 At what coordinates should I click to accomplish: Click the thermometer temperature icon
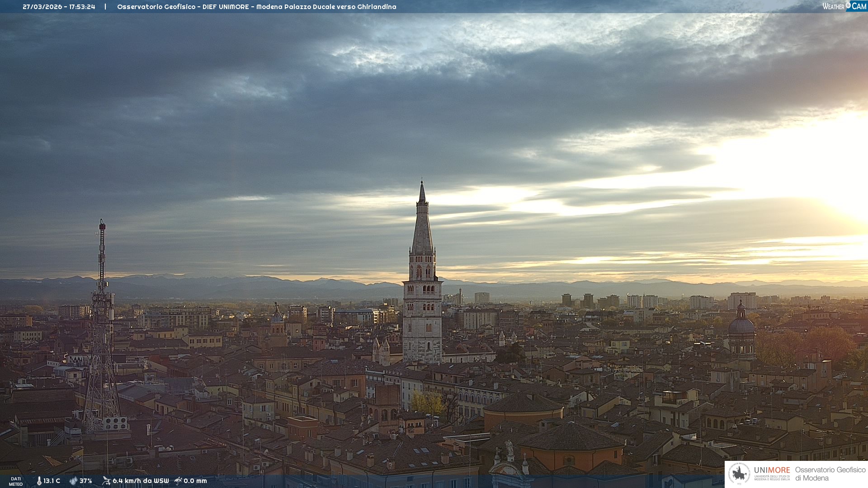[x=39, y=481]
